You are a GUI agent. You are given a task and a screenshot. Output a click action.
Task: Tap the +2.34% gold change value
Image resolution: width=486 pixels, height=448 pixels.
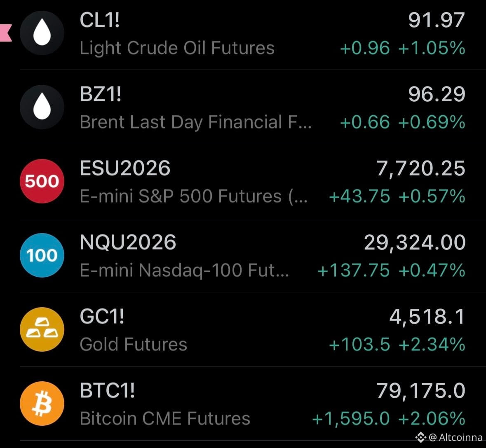pos(432,345)
